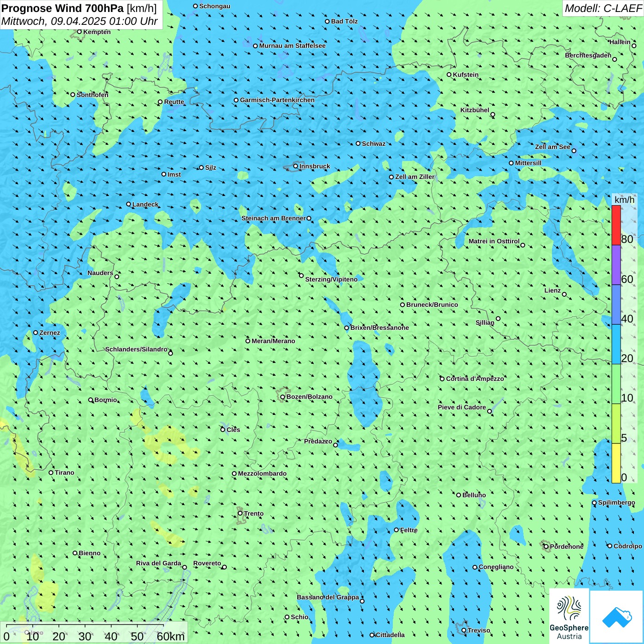This screenshot has width=644, height=644.
Task: Click the 'Brixen/Bressanone' label
Action: [379, 328]
